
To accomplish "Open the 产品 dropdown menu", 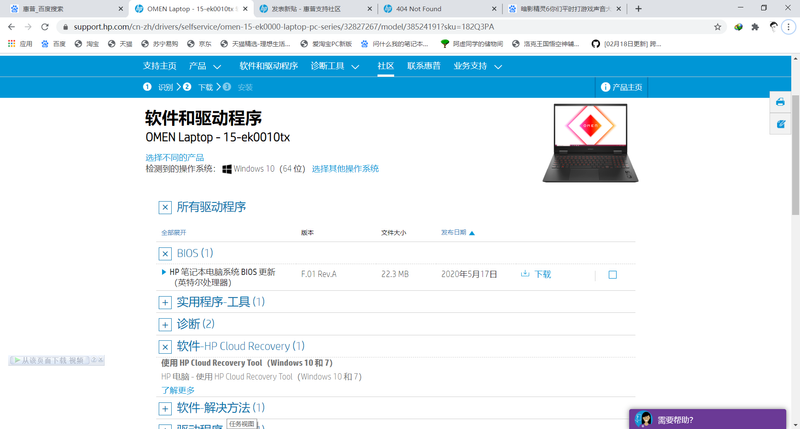I will coord(205,66).
